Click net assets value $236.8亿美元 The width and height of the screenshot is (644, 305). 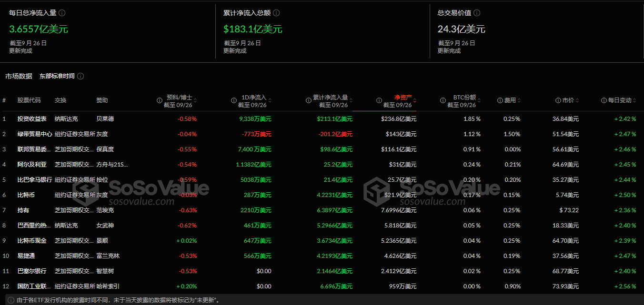tap(399, 119)
